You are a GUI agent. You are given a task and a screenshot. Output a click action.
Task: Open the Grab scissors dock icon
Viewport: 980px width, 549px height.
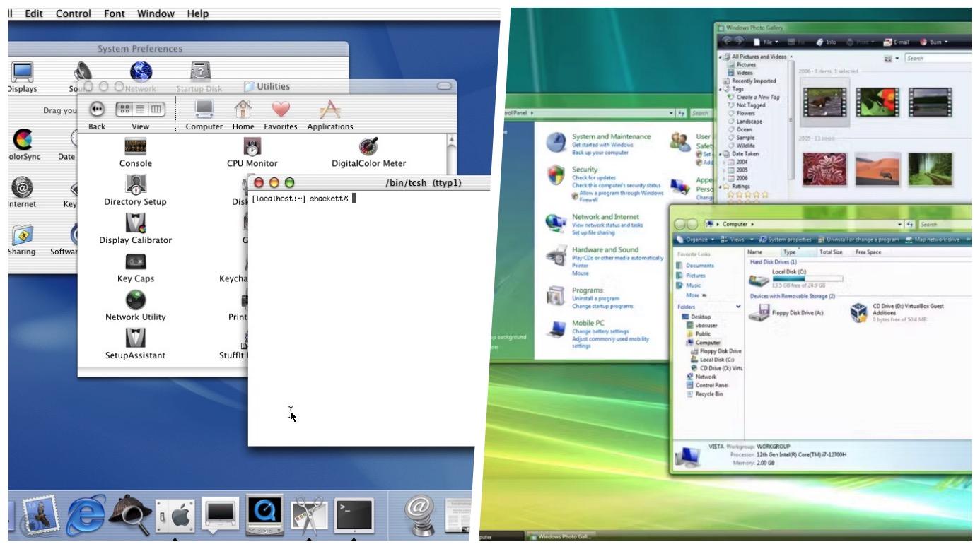click(x=309, y=516)
